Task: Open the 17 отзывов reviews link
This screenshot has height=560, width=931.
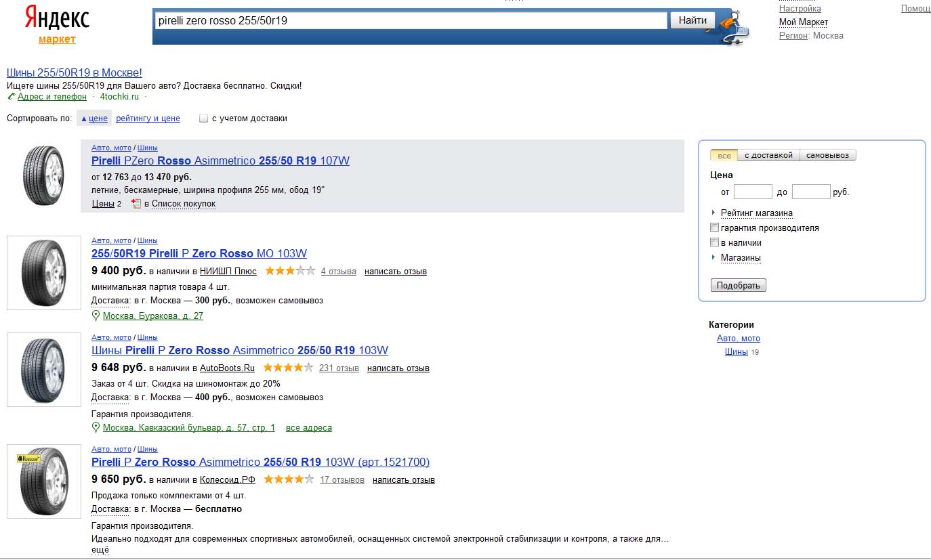Action: coord(342,480)
